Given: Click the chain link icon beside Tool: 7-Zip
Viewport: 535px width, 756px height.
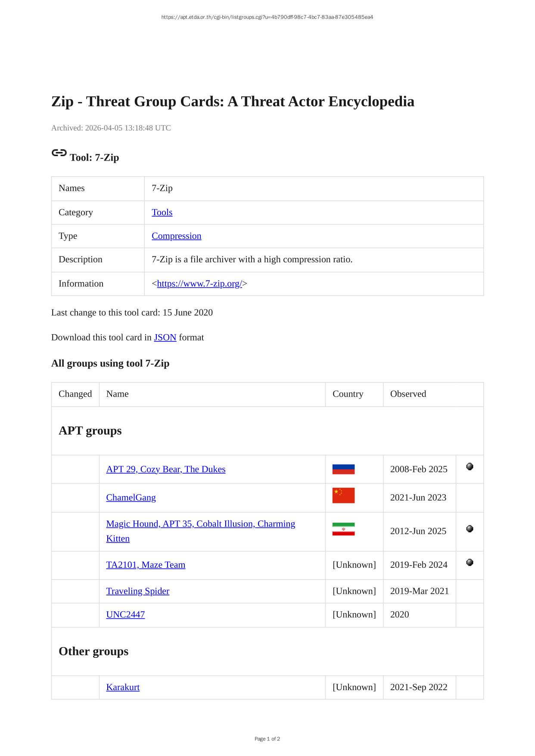Looking at the screenshot, I should pos(59,153).
